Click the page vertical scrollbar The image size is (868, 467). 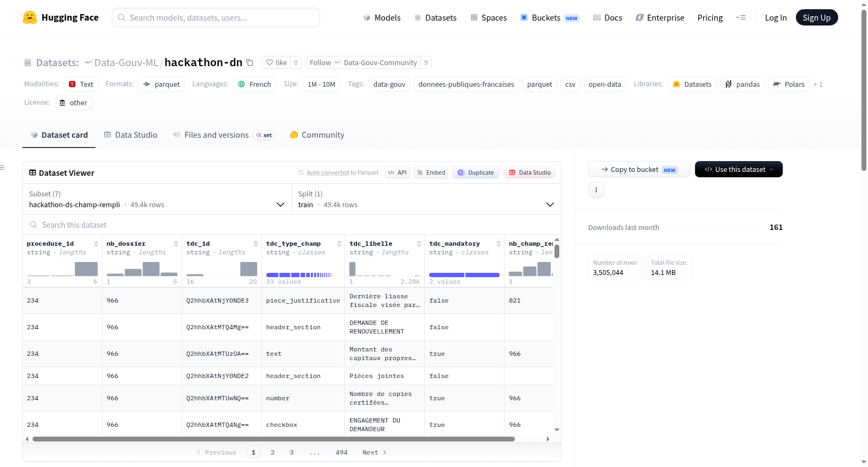[x=864, y=89]
